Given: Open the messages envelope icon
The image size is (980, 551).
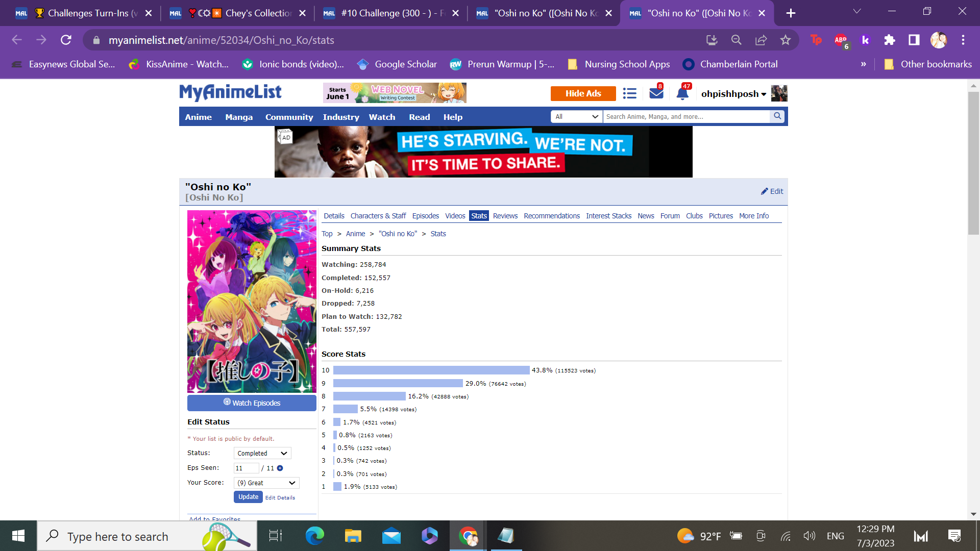Looking at the screenshot, I should coord(656,93).
